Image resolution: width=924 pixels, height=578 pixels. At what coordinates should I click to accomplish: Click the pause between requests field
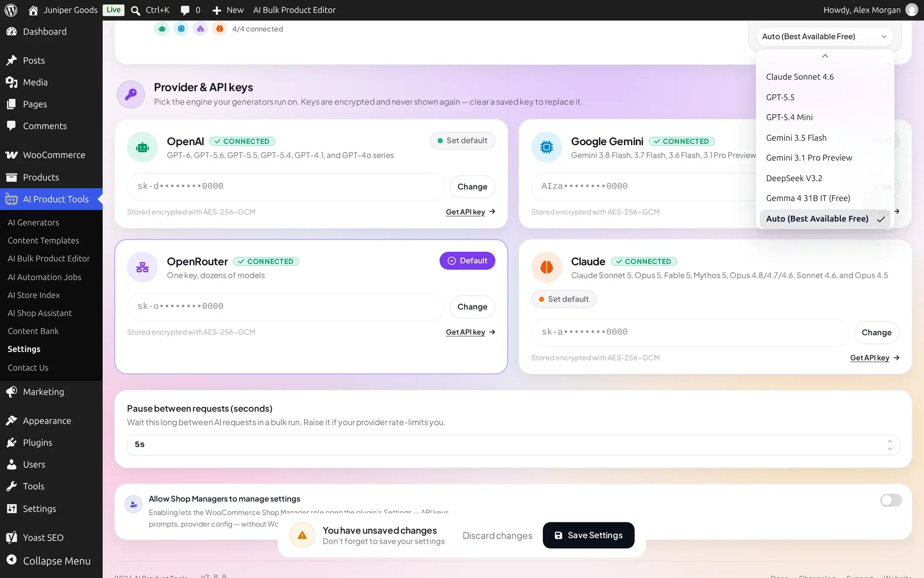513,445
